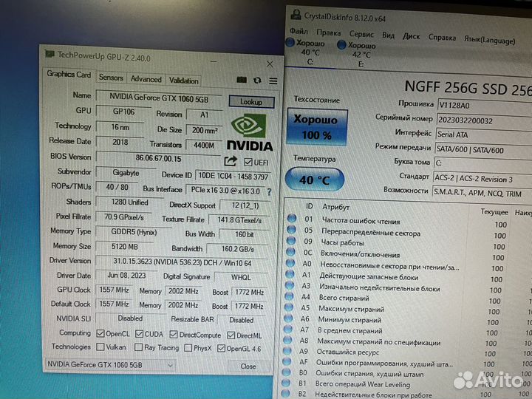Click the Device ID field 10DE 1C04

(233, 176)
